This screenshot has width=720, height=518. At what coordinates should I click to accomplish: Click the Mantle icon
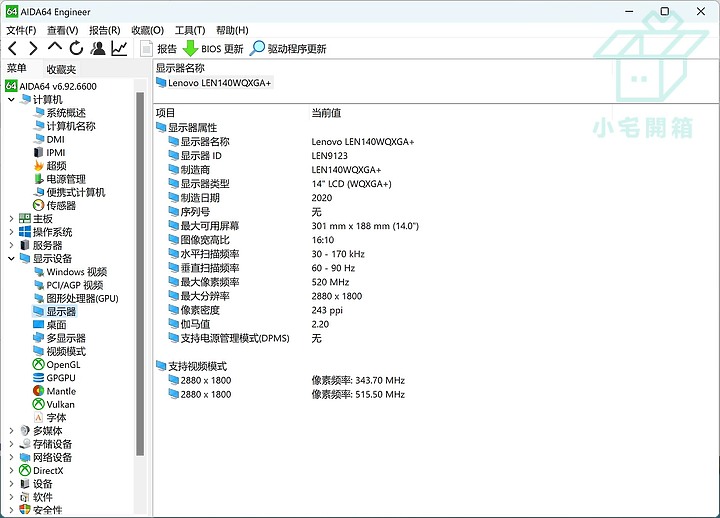coord(39,392)
